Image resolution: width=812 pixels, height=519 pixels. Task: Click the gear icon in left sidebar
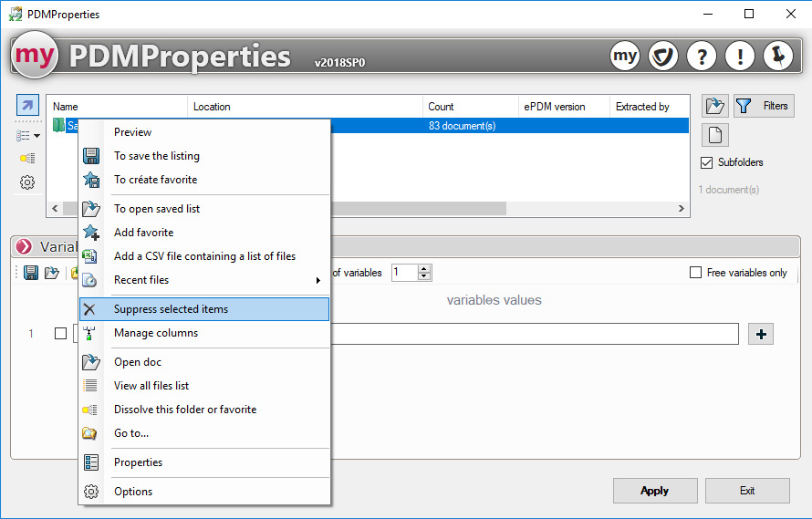27,182
